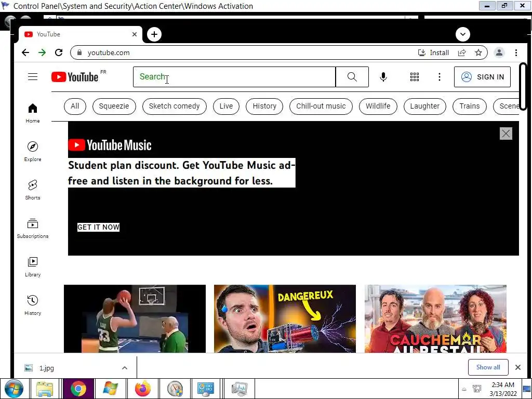The width and height of the screenshot is (532, 399).
Task: Select the History filter chip
Action: (x=264, y=106)
